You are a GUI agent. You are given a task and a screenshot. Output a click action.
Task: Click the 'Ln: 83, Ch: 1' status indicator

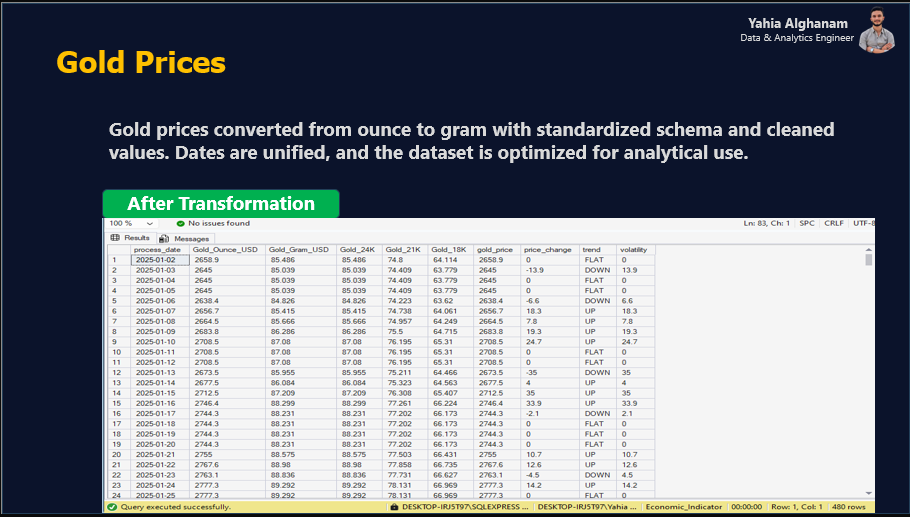(766, 223)
